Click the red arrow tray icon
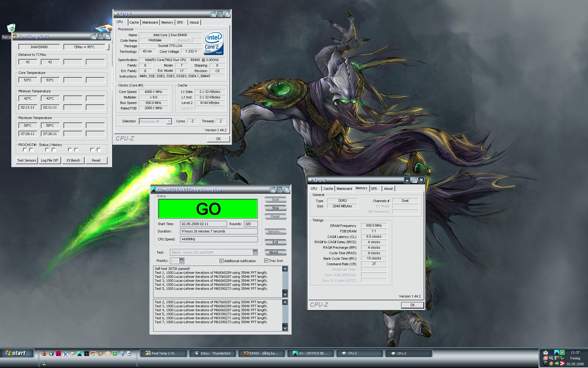The image size is (588, 368). click(562, 363)
